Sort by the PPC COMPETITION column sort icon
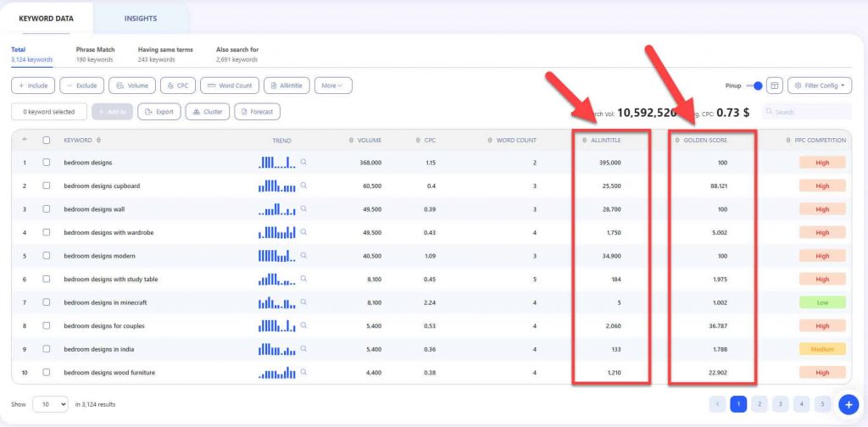868x427 pixels. [788, 141]
